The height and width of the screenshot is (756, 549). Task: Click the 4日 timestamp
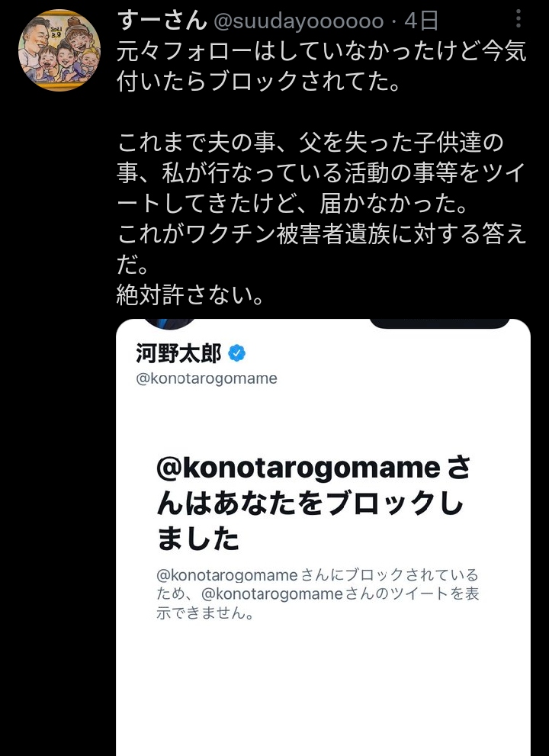click(x=421, y=21)
